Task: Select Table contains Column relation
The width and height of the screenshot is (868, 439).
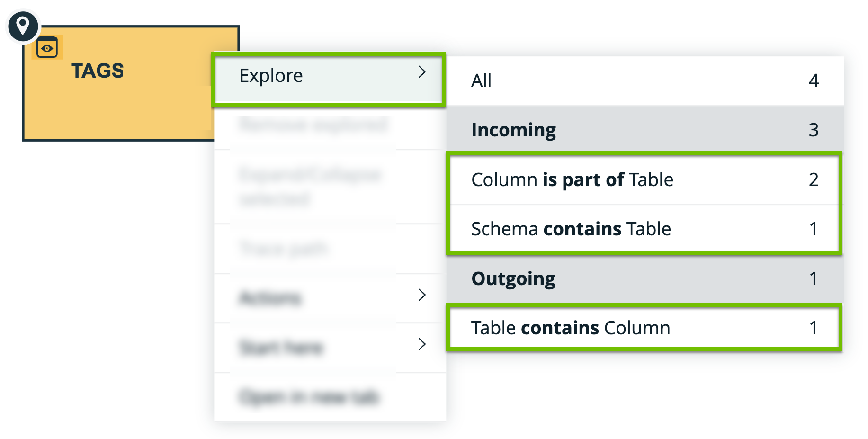Action: (571, 328)
